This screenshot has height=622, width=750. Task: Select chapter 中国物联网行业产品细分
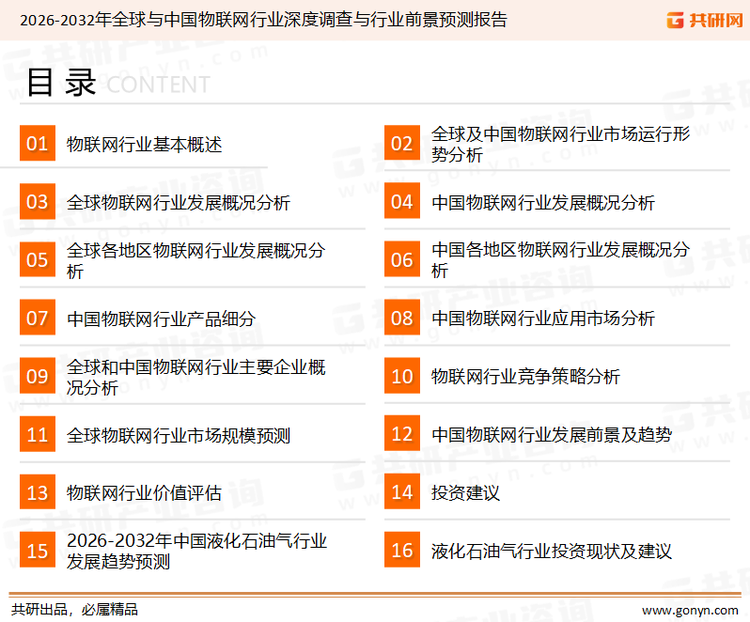(x=161, y=319)
